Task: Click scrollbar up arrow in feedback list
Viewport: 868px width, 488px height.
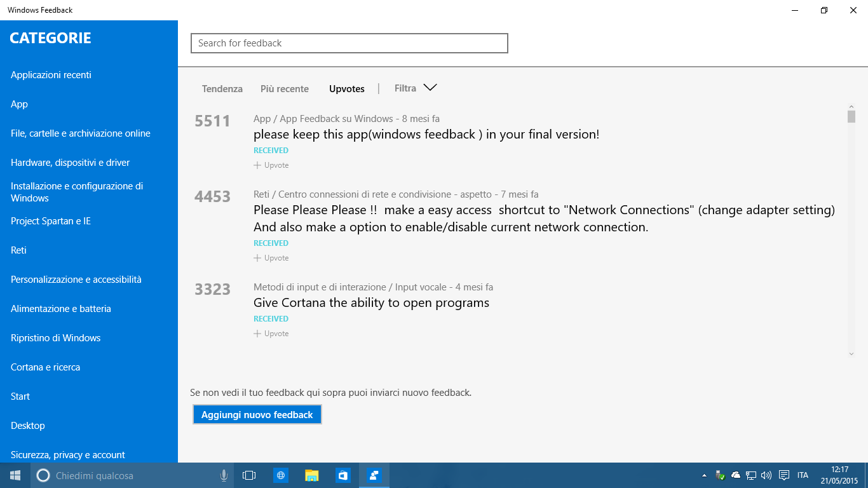Action: click(x=851, y=106)
